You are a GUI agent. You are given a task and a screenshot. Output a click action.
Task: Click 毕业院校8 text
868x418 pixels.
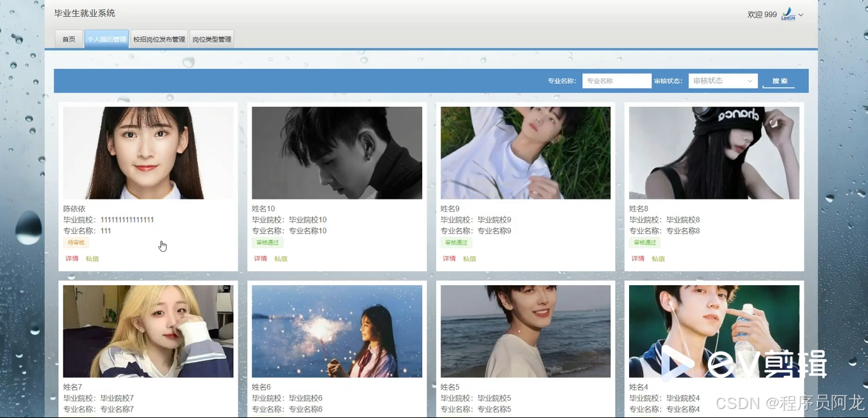pyautogui.click(x=683, y=220)
